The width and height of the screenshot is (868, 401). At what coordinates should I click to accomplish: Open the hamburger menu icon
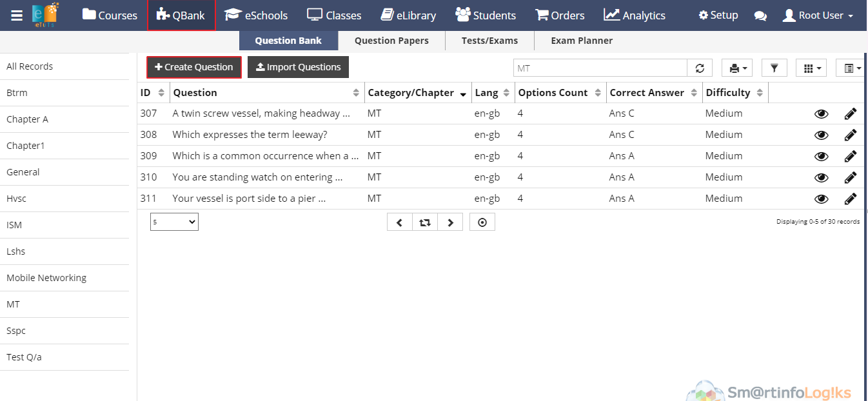(x=17, y=15)
